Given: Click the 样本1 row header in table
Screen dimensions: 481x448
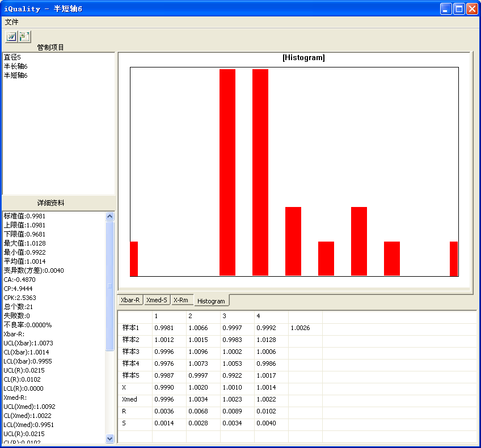Looking at the screenshot, I should 131,328.
